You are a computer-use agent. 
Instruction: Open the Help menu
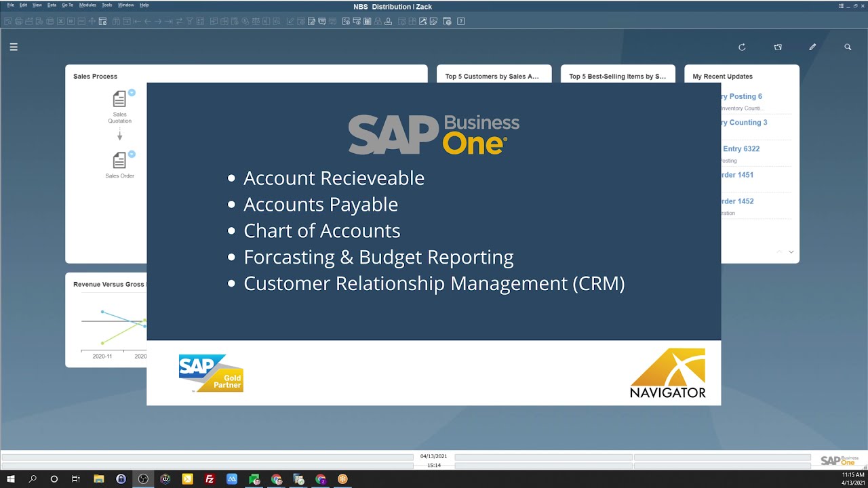pos(144,5)
